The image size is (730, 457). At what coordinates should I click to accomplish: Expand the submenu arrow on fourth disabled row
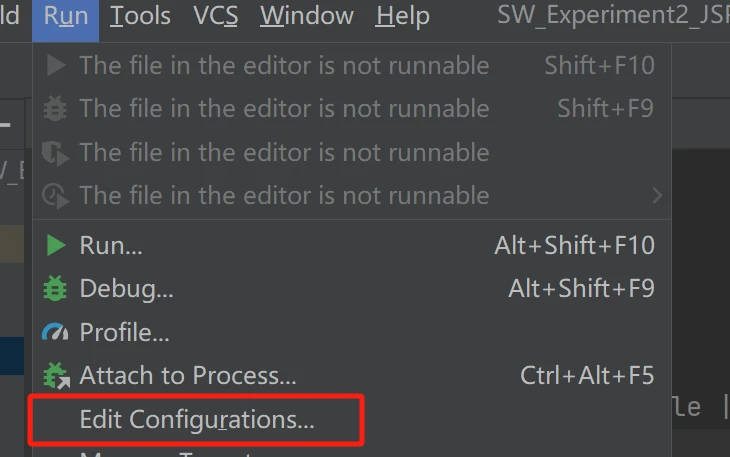pos(657,195)
